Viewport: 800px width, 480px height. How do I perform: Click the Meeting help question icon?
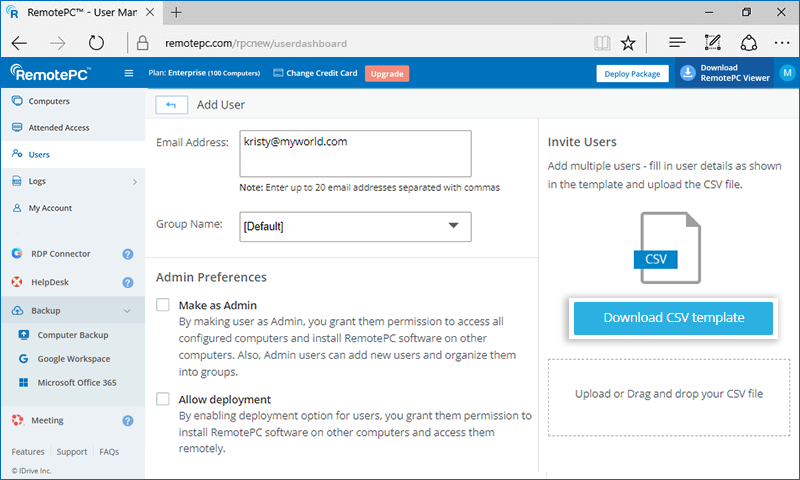[128, 421]
